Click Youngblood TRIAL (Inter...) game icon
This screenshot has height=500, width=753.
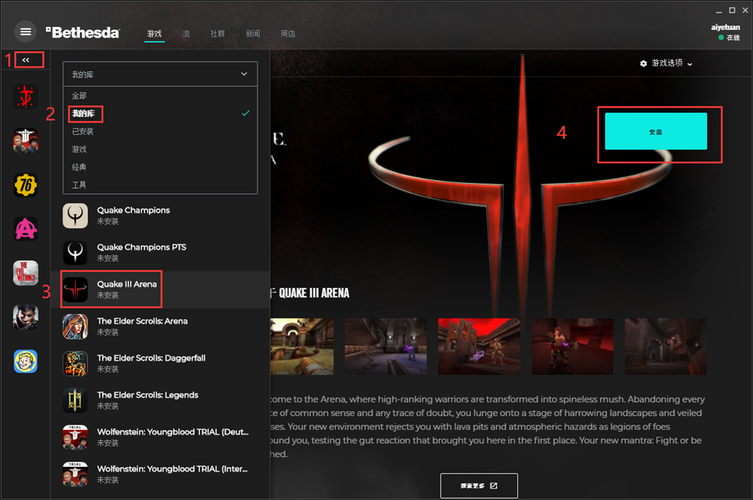(x=75, y=474)
